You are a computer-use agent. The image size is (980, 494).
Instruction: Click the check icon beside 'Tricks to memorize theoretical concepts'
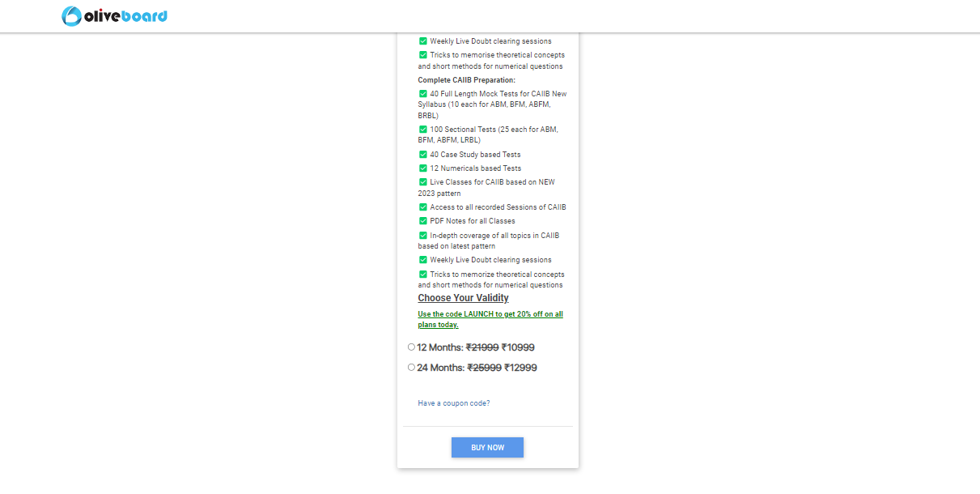(423, 275)
